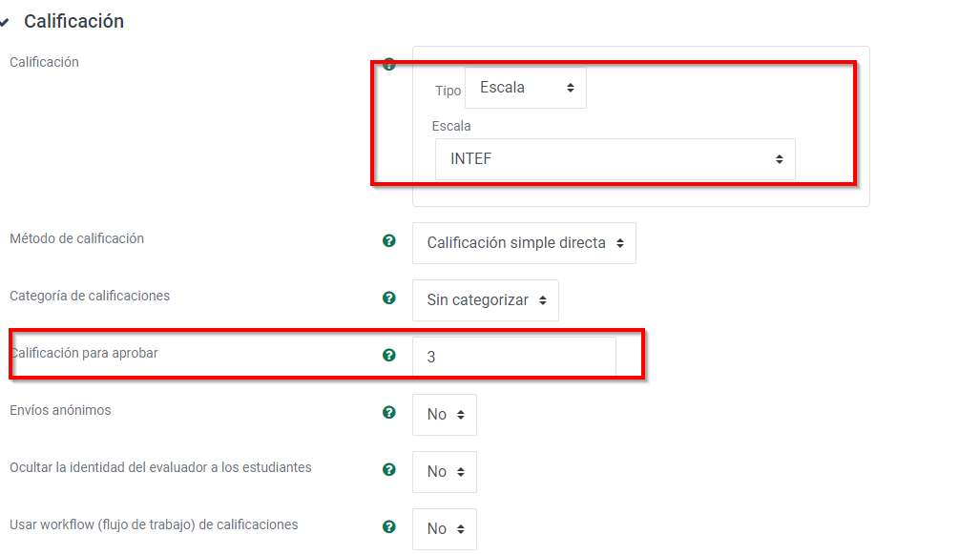980x555 pixels.
Task: Show help for Ocultar identidad del evaluador
Action: [388, 469]
